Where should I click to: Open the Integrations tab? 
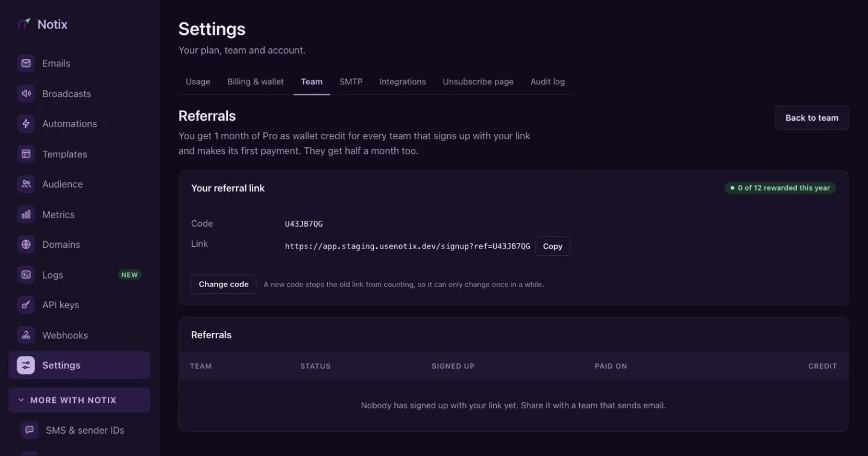403,81
